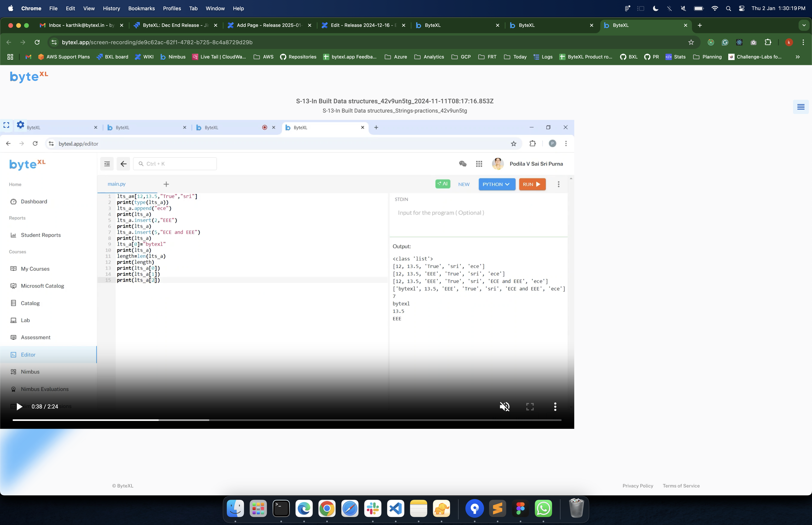Open Spotlight search in menu bar
Viewport: 812px width, 525px height.
(x=728, y=8)
